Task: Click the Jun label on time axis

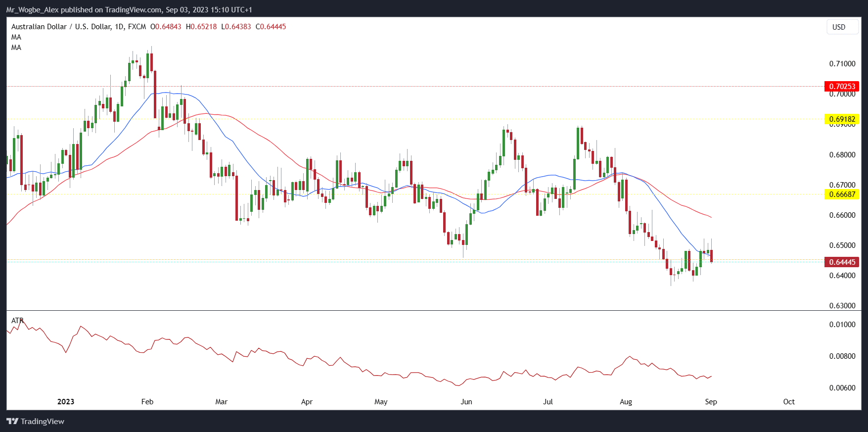Action: pyautogui.click(x=466, y=402)
